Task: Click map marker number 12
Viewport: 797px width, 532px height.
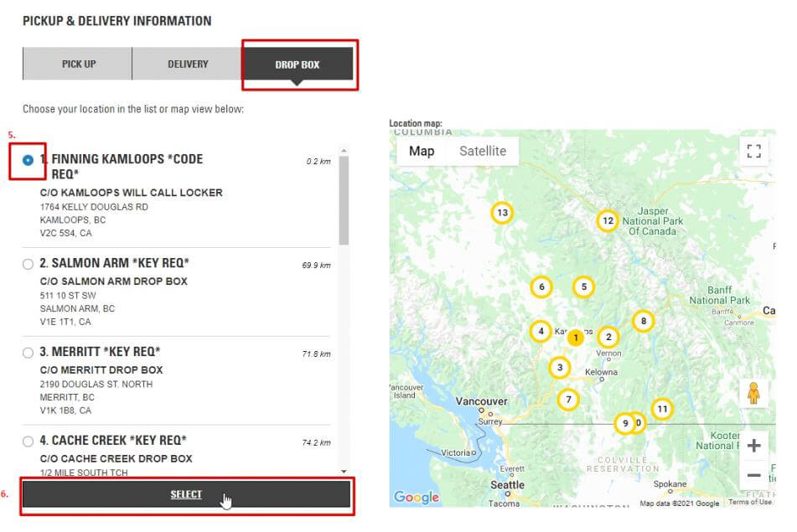Action: (x=608, y=221)
